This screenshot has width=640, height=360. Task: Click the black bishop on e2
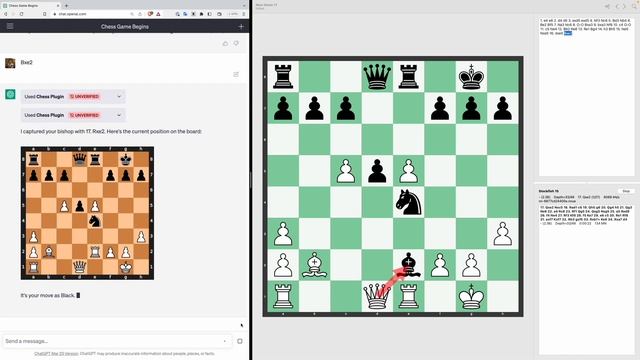pyautogui.click(x=409, y=265)
